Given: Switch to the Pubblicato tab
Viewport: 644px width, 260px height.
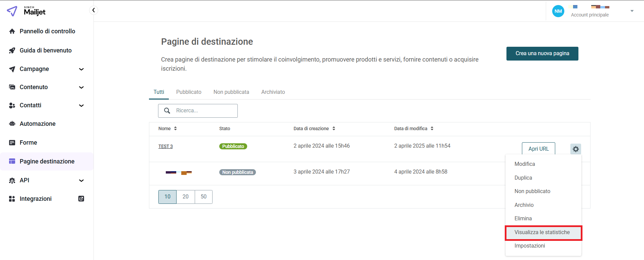Looking at the screenshot, I should tap(189, 92).
